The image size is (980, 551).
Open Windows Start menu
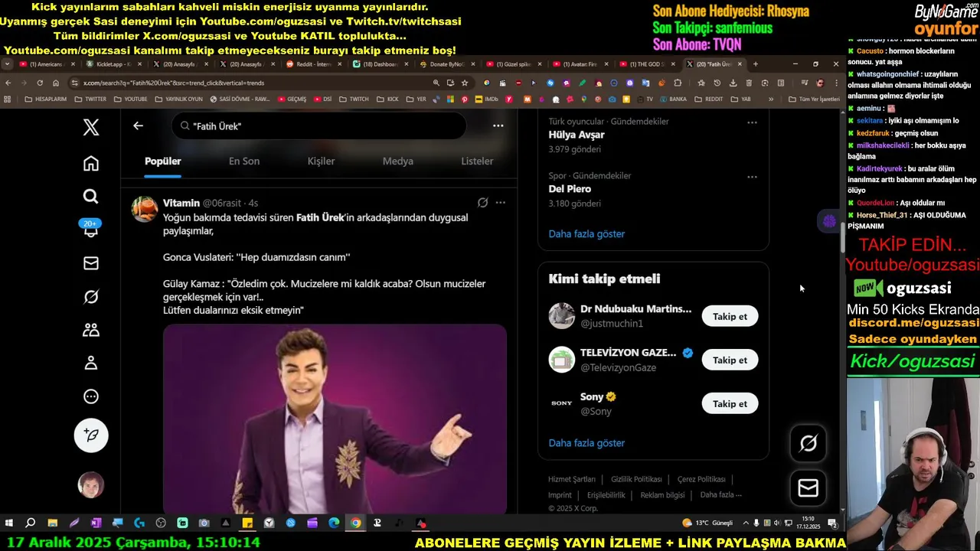[x=9, y=523]
